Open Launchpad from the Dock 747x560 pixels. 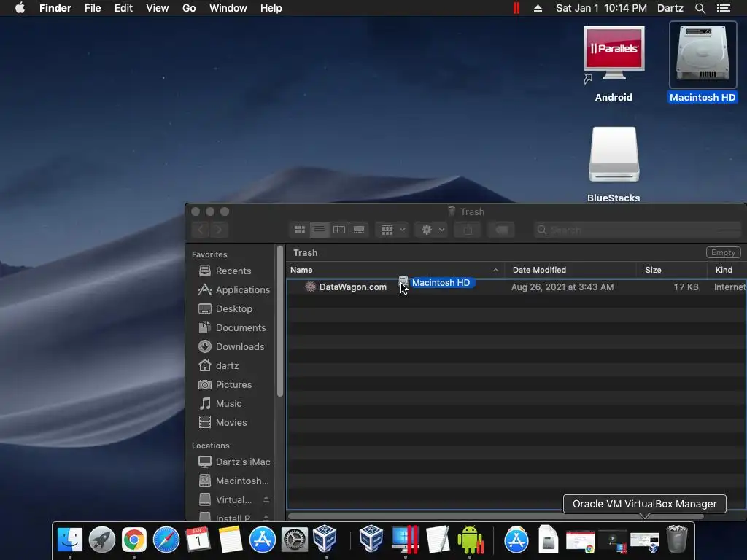pyautogui.click(x=102, y=540)
